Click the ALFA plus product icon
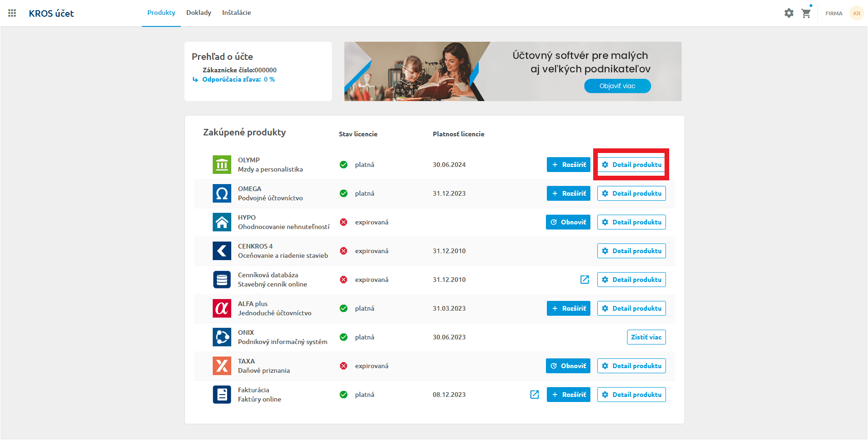The image size is (868, 440). [x=222, y=308]
